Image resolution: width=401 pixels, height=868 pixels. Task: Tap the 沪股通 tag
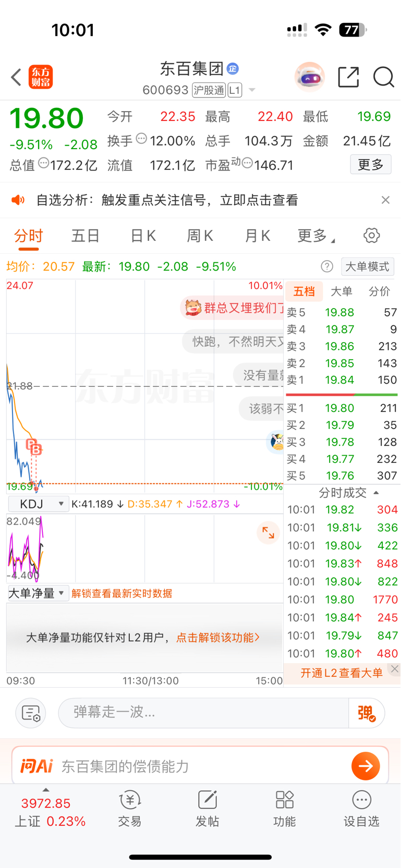(x=209, y=90)
